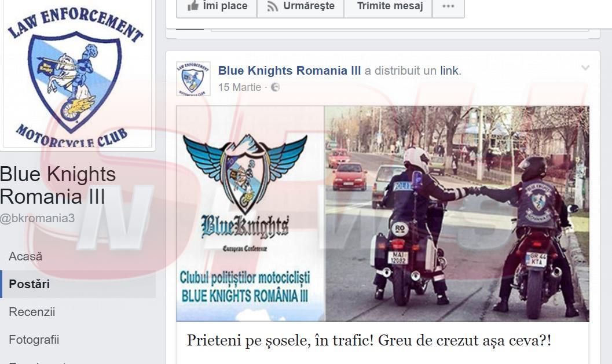Click the globe privacy icon near 15 Martie
Screen dimensions: 612x364
[275, 87]
